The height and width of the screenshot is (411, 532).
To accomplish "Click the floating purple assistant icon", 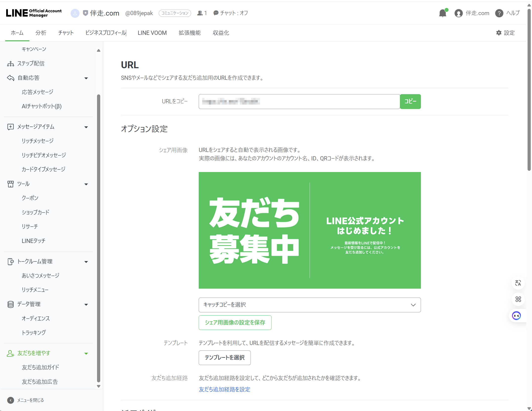I will (516, 316).
